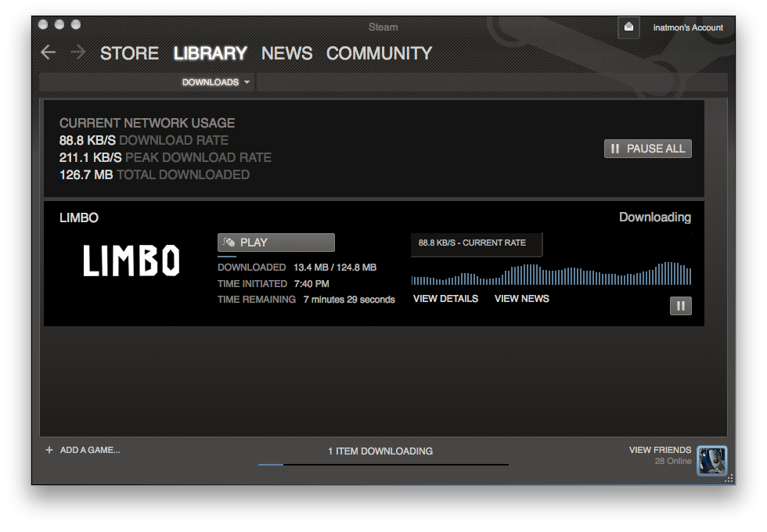Click the 126.7 MB total downloaded value
This screenshot has height=532, width=767.
86,174
